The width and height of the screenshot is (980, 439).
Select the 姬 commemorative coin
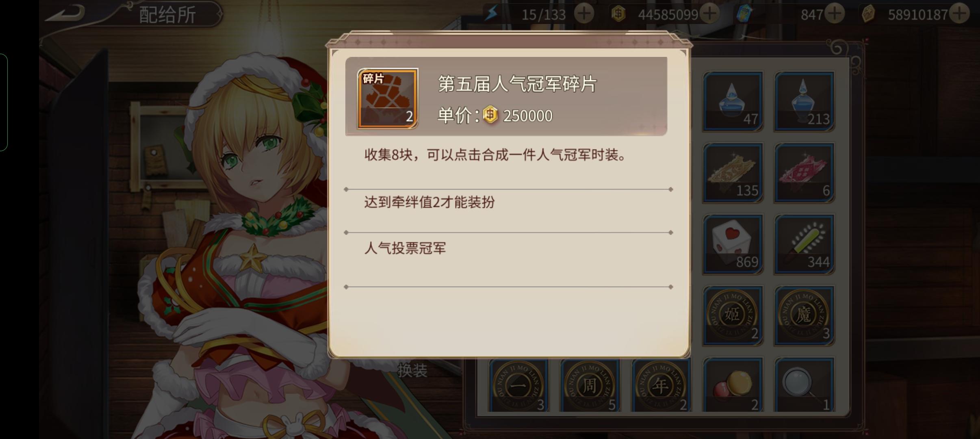[x=733, y=316]
